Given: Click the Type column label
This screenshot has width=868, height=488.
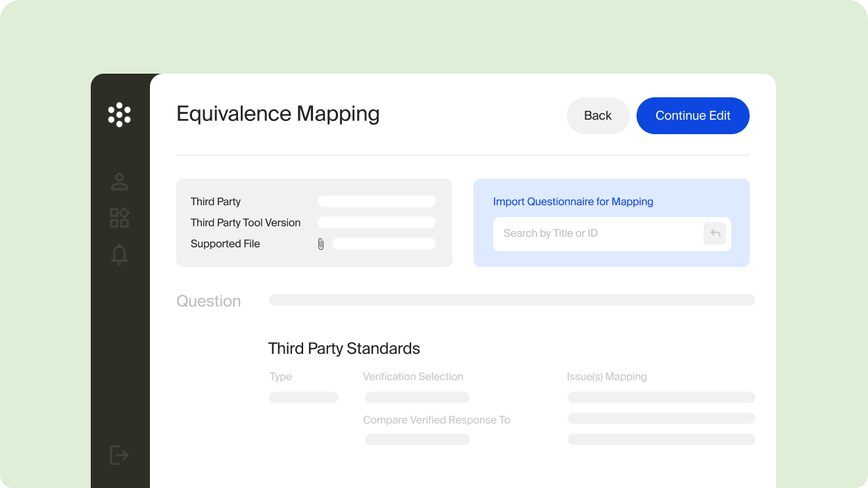Looking at the screenshot, I should point(281,377).
